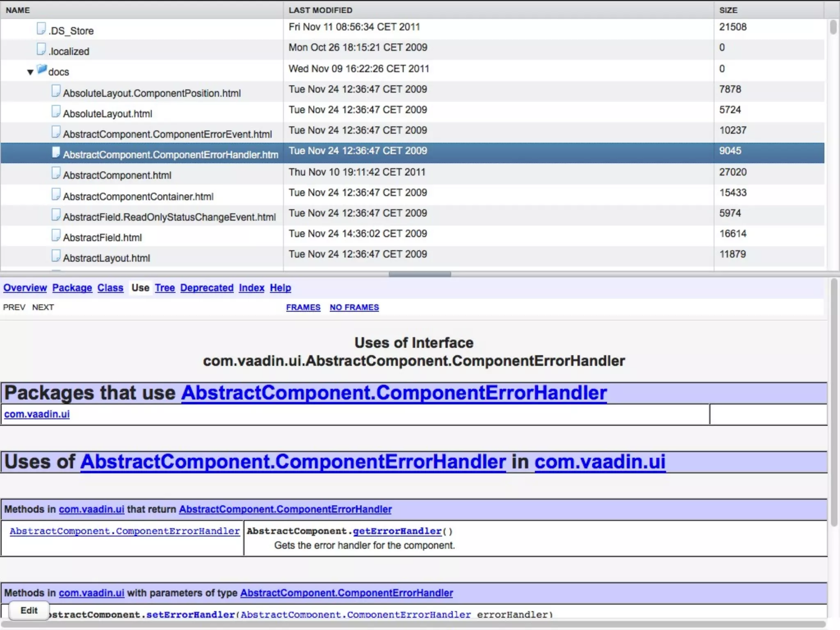Screen dimensions: 840x630
Task: Click the PREV navigation text
Action: click(14, 307)
